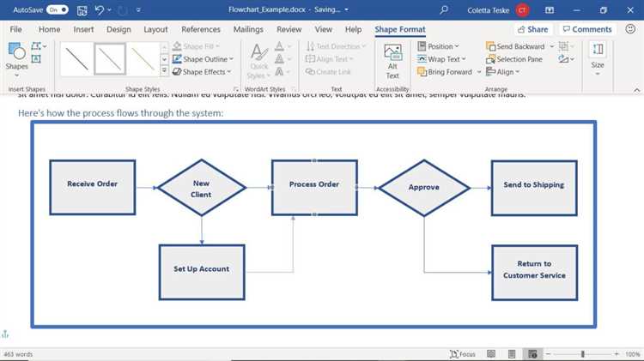Open the Help tab

[353, 29]
